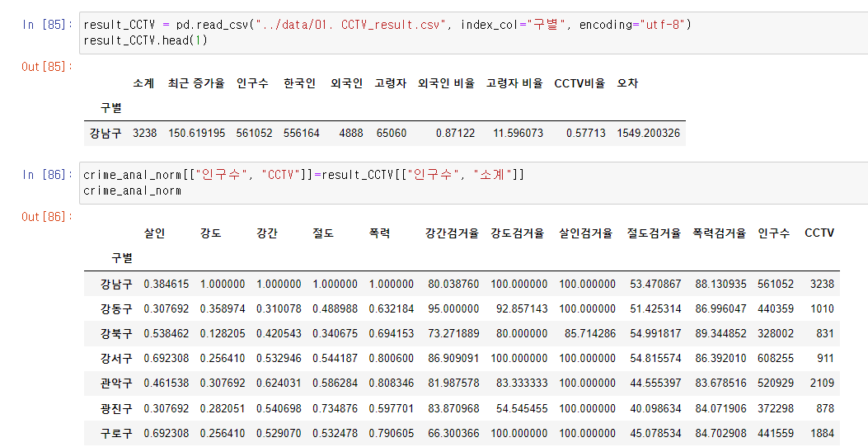Select the 구로구 row label
Screen dimensions: 868x447
coord(116,433)
